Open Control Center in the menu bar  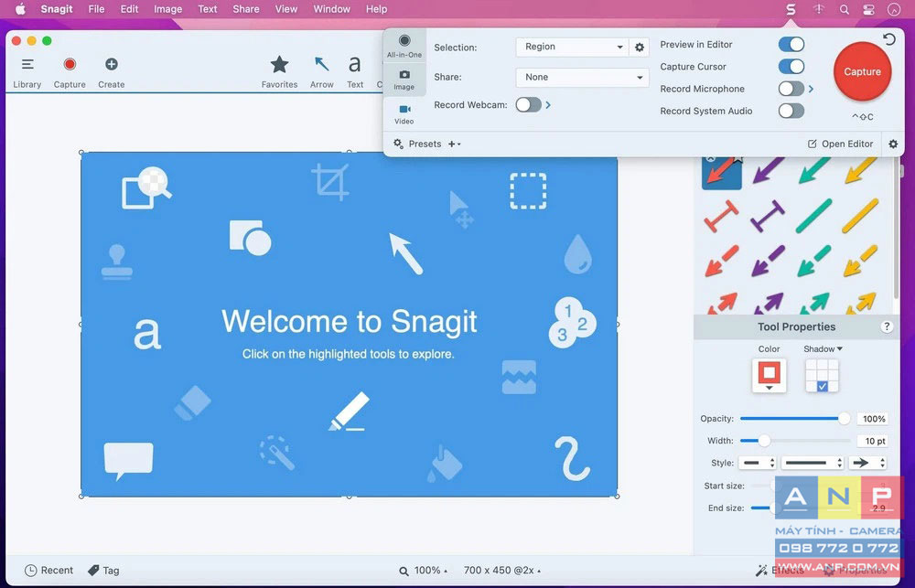[867, 9]
